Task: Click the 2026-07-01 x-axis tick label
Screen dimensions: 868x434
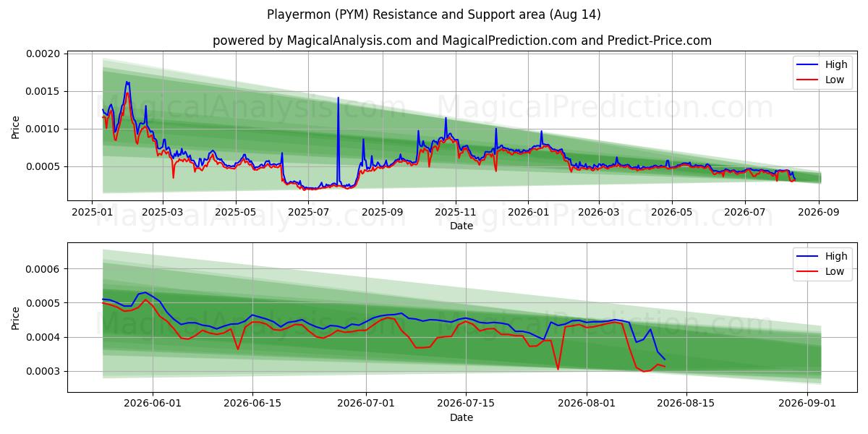Action: [x=366, y=404]
